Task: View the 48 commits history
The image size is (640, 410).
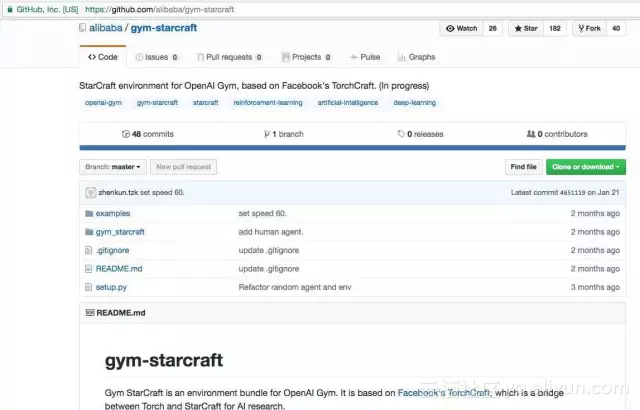Action: [148, 134]
